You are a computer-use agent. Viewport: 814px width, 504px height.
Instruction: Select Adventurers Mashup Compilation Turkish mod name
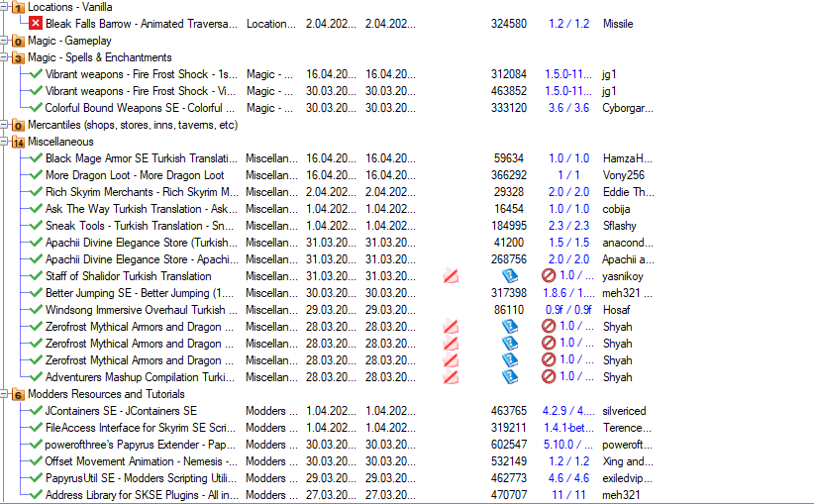[140, 377]
